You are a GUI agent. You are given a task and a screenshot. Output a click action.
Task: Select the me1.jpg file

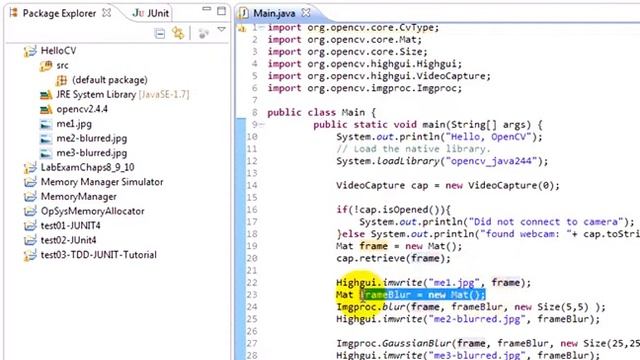(74, 124)
